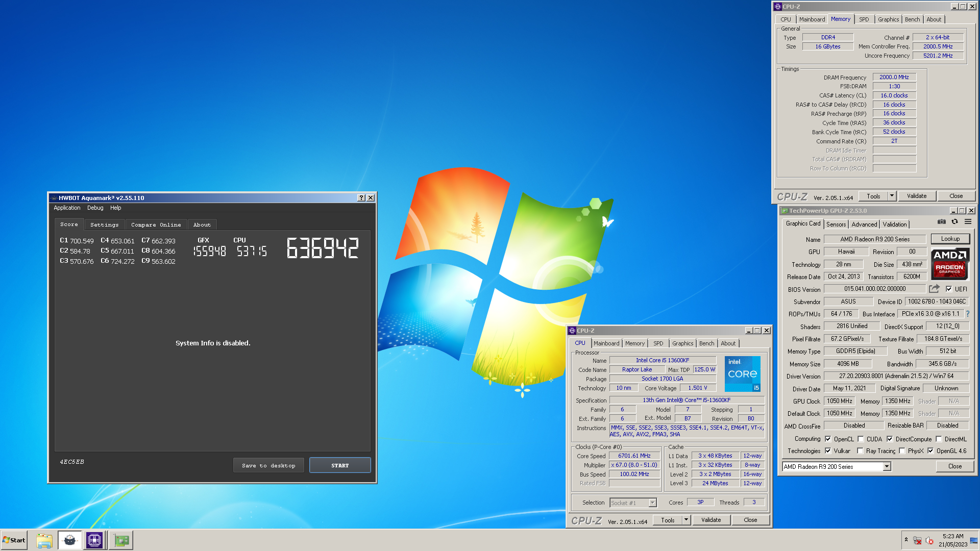Open the Help menu in Aquamark
The height and width of the screenshot is (551, 980).
[116, 208]
